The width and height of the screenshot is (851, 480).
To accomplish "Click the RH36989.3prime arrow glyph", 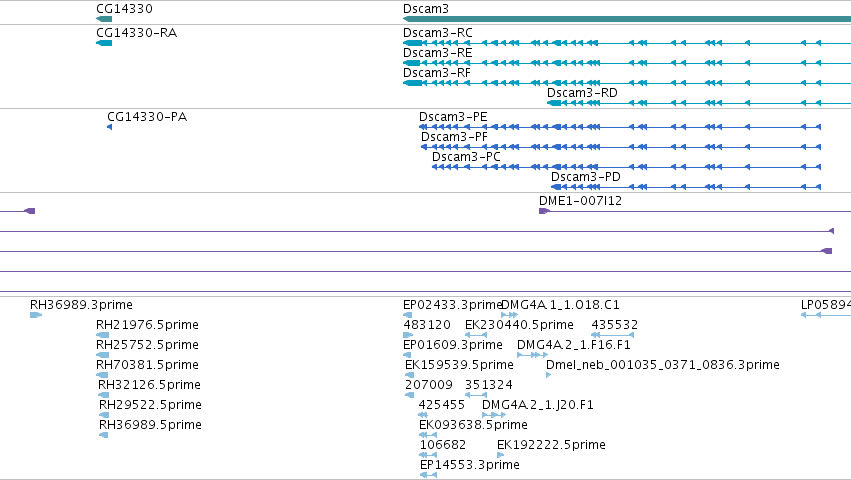I will [36, 315].
